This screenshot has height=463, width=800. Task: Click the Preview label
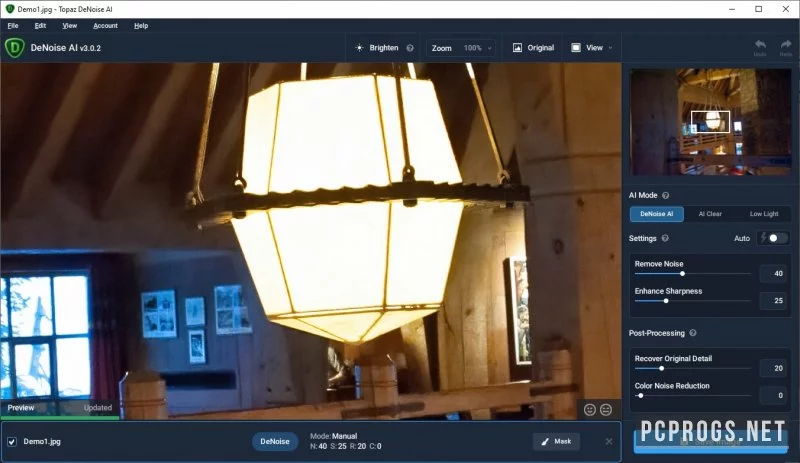pyautogui.click(x=21, y=407)
